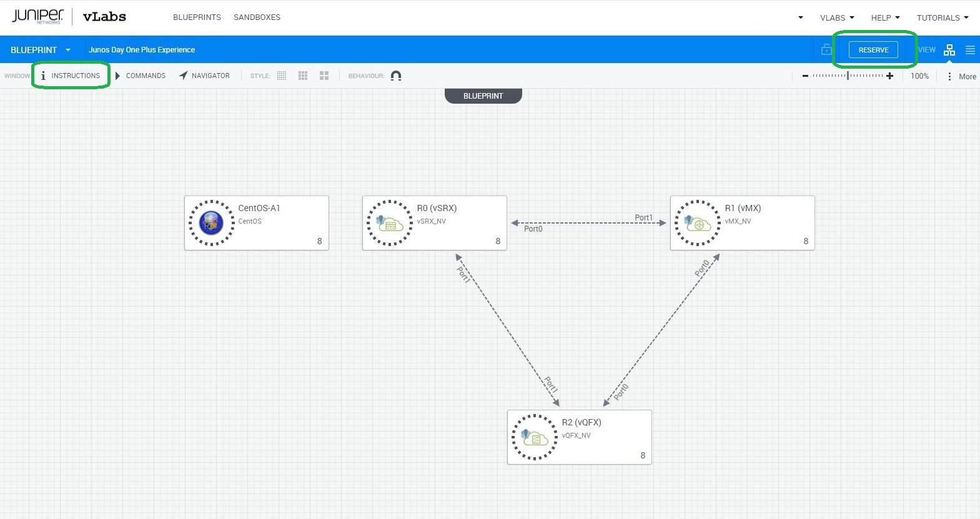Expand the TUTORIALS dropdown
The image size is (980, 519).
point(942,17)
